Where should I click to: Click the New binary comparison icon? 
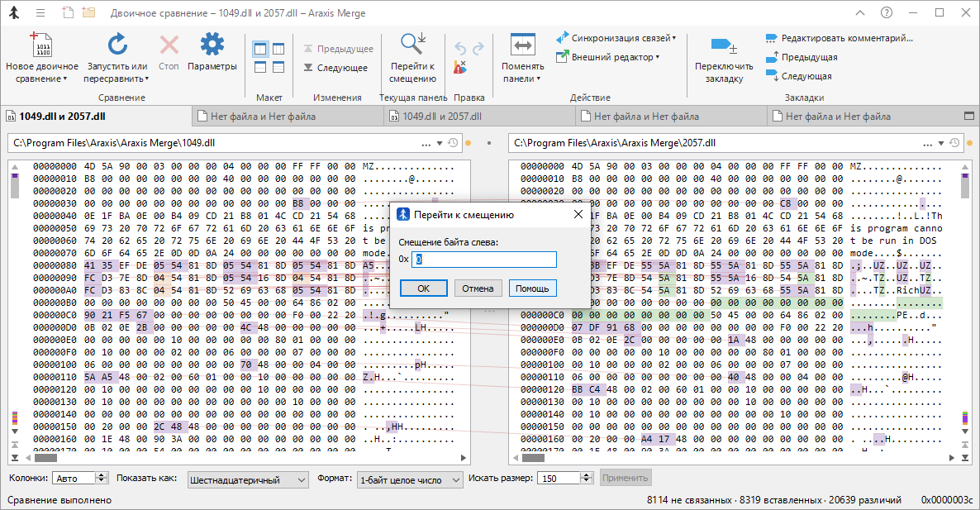[42, 45]
